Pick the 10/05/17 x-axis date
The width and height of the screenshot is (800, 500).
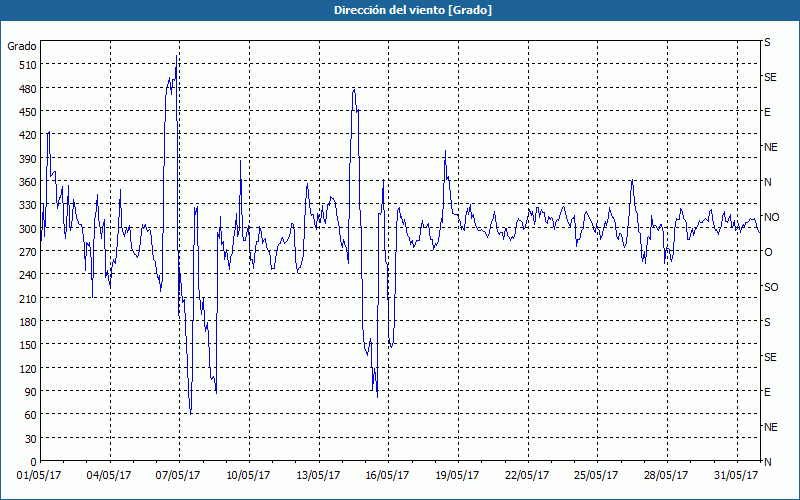pos(248,476)
